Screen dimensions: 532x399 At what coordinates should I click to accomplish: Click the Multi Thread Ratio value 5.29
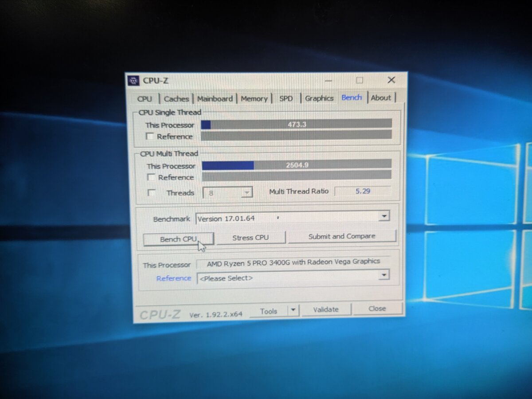pos(363,191)
